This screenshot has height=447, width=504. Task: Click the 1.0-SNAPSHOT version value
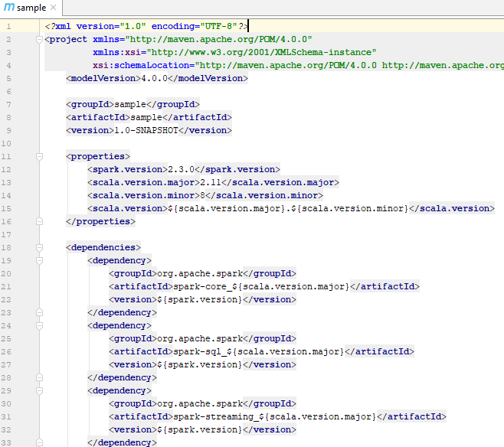[146, 130]
